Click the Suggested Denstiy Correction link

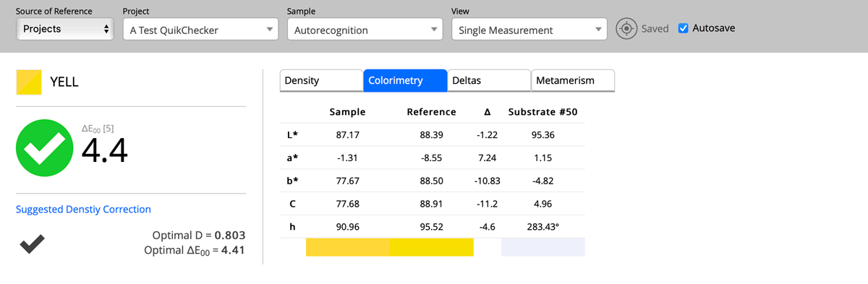83,209
